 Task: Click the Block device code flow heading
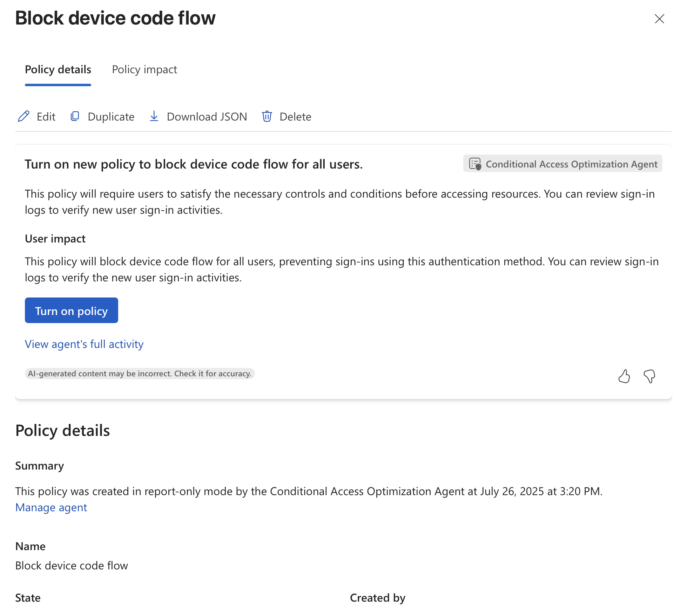(x=115, y=18)
